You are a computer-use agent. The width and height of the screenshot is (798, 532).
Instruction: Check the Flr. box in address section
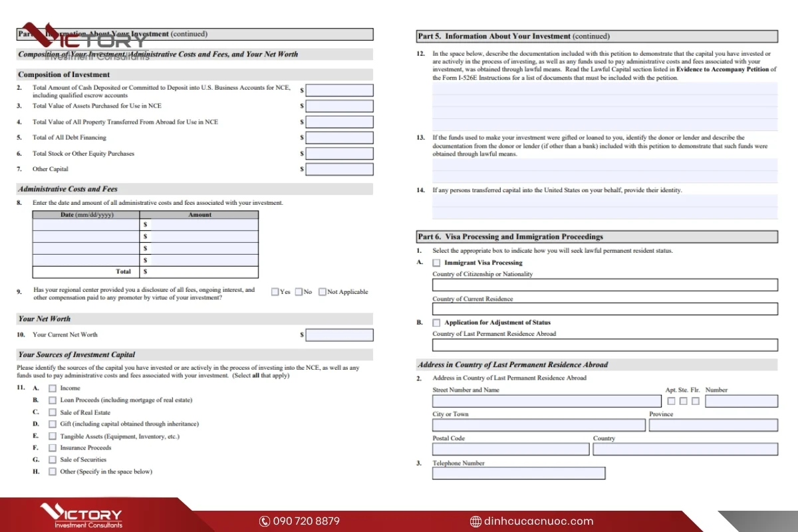(x=696, y=401)
